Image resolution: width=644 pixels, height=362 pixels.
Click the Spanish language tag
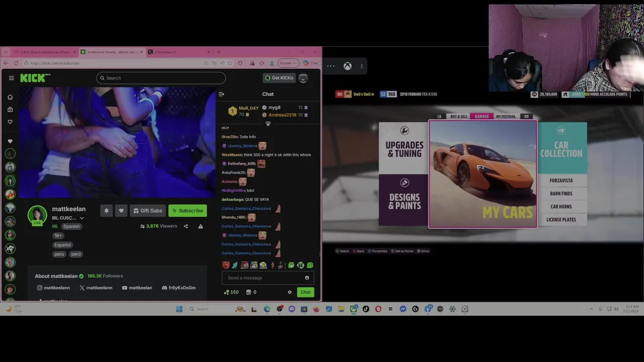tap(71, 226)
